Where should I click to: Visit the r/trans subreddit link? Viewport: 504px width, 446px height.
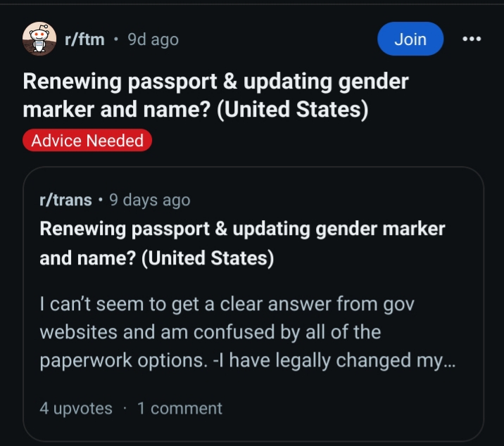(x=66, y=200)
